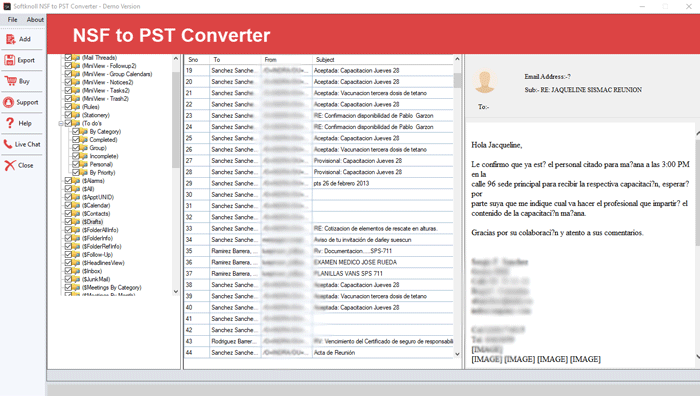Screen dimensions: 700x396
Task: Click folder icon of ($Drafts)
Action: (x=76, y=222)
